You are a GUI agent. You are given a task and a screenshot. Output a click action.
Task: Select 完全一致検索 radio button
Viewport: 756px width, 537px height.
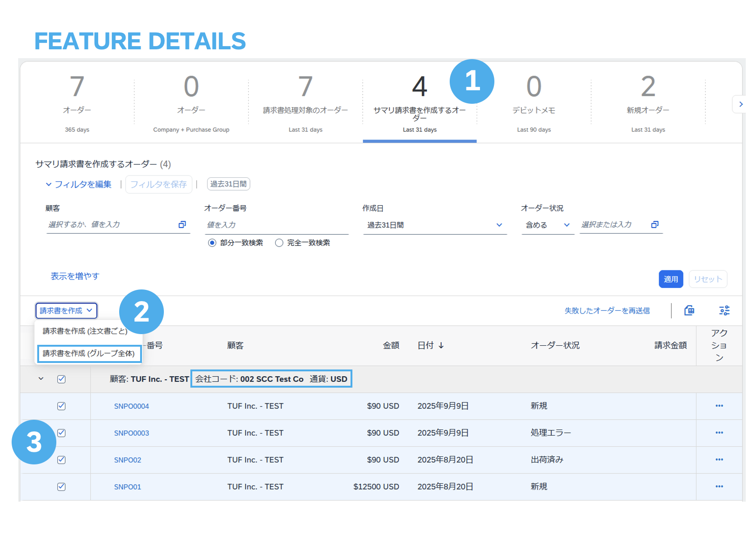point(279,243)
